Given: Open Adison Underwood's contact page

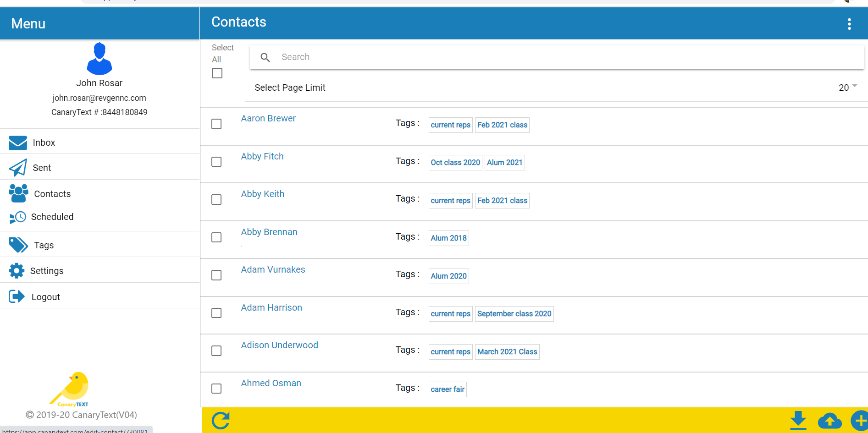Looking at the screenshot, I should tap(279, 345).
